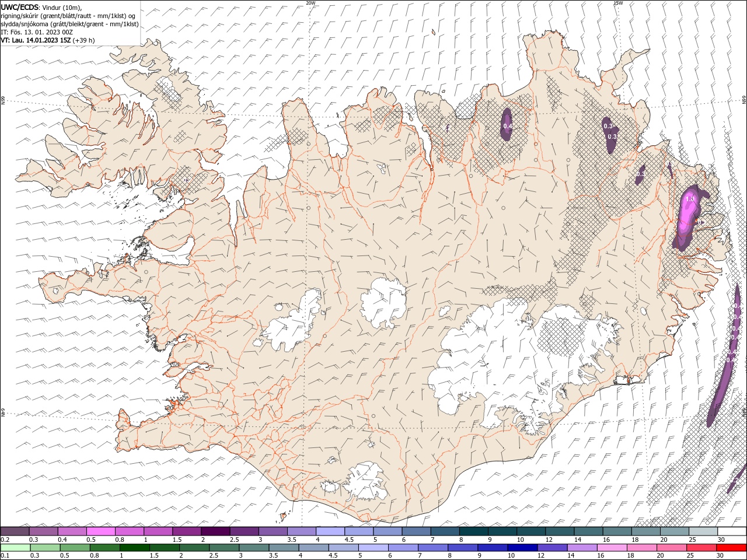Click light grey upper swatch between 25 and 30
The width and height of the screenshot is (747, 560).
pyautogui.click(x=703, y=531)
